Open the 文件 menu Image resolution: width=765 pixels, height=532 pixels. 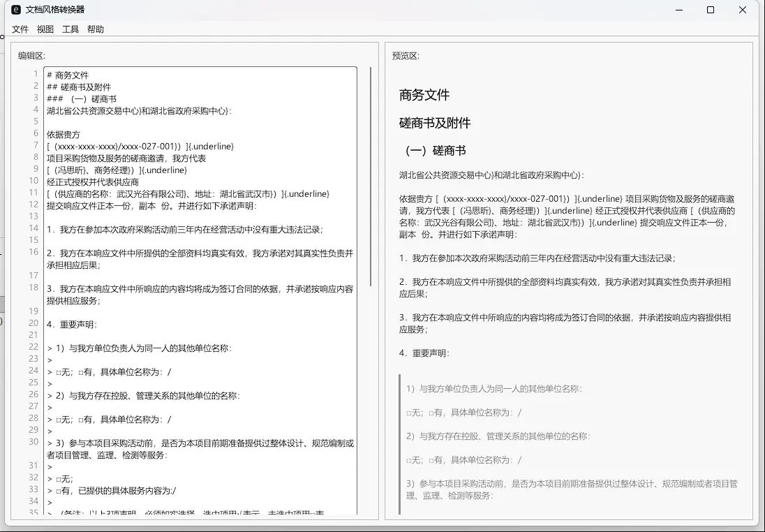coord(20,29)
